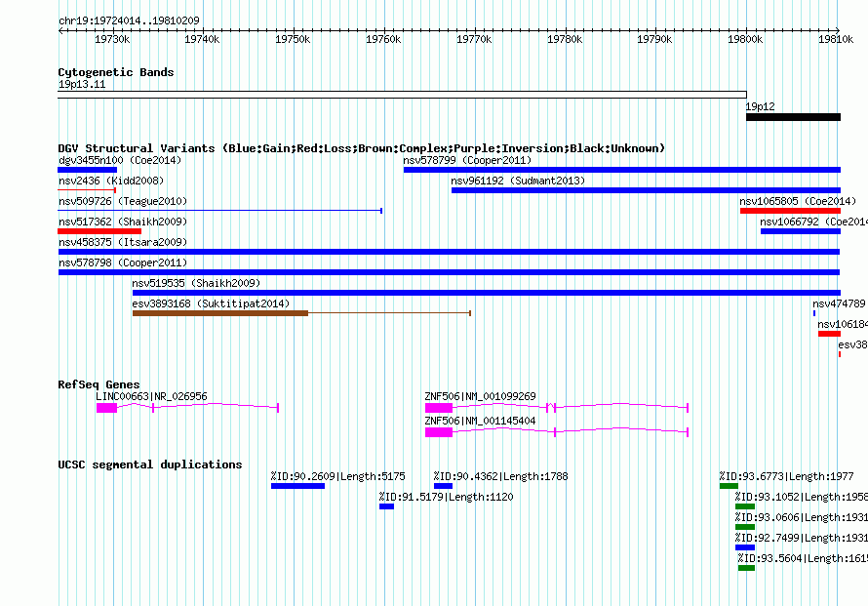Click nsv519535 (Shaikh2009) variant label
The width and height of the screenshot is (868, 606).
pyautogui.click(x=196, y=283)
